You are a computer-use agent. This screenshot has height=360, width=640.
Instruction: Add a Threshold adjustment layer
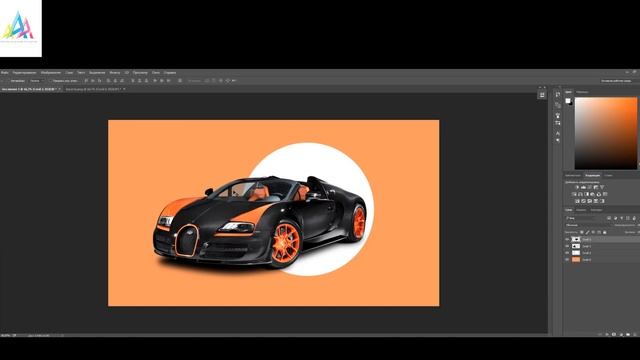[589, 201]
